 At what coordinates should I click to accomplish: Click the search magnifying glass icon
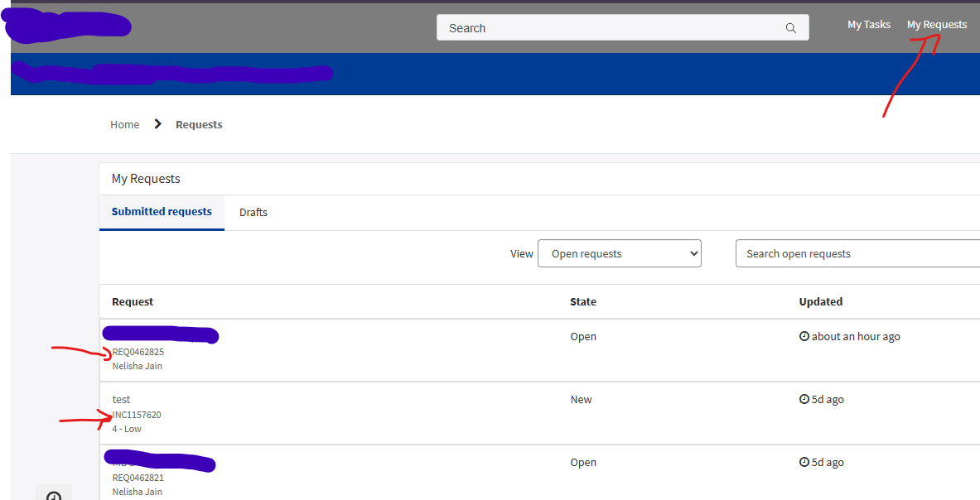click(x=791, y=27)
